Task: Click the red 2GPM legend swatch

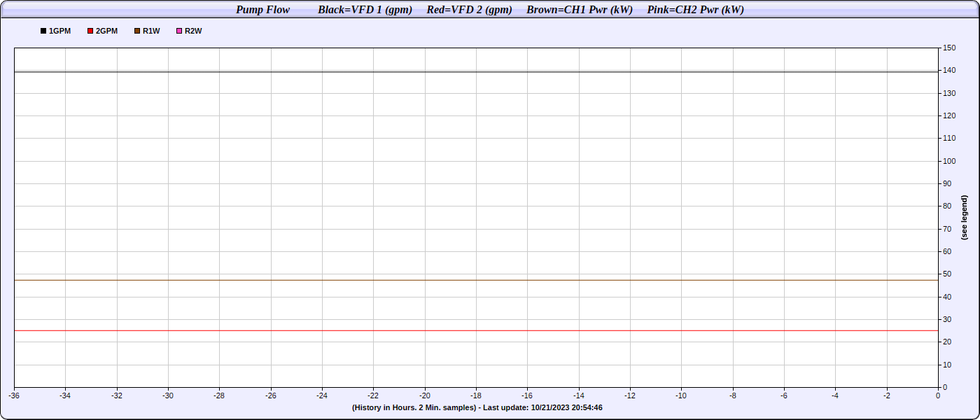Action: (90, 31)
